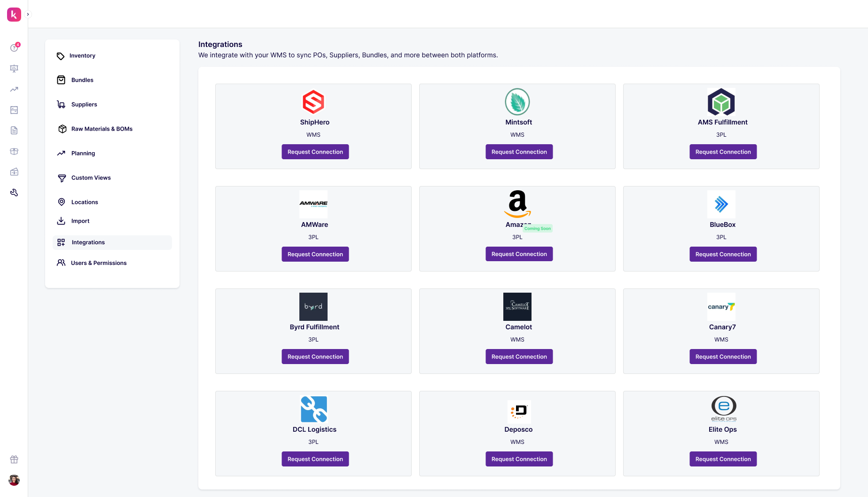Click the Byrd Fulfillment dark logo
Image resolution: width=868 pixels, height=497 pixels.
313,307
